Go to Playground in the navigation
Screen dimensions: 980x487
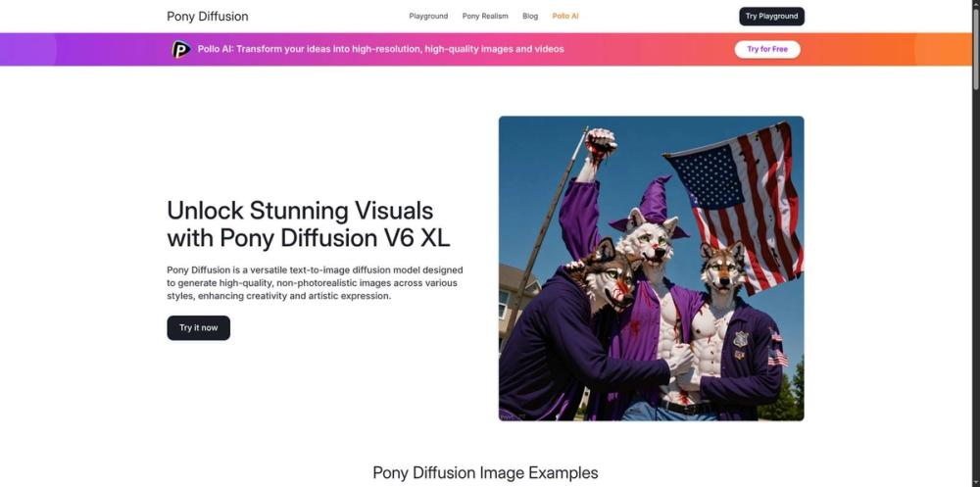pyautogui.click(x=428, y=17)
